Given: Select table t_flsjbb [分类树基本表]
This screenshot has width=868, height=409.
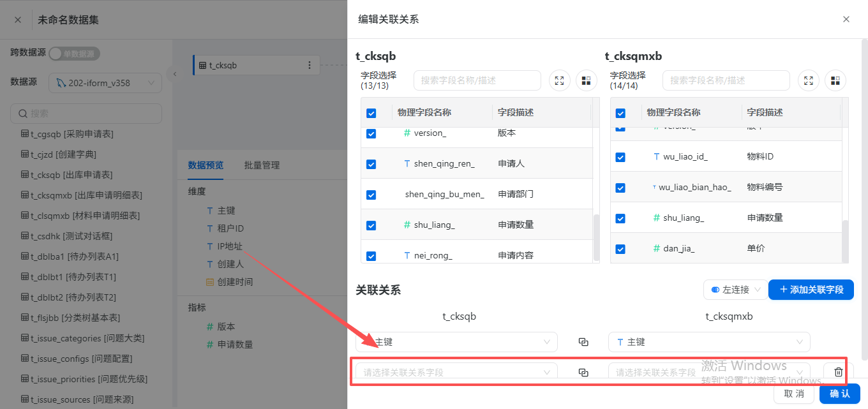Looking at the screenshot, I should (70, 318).
